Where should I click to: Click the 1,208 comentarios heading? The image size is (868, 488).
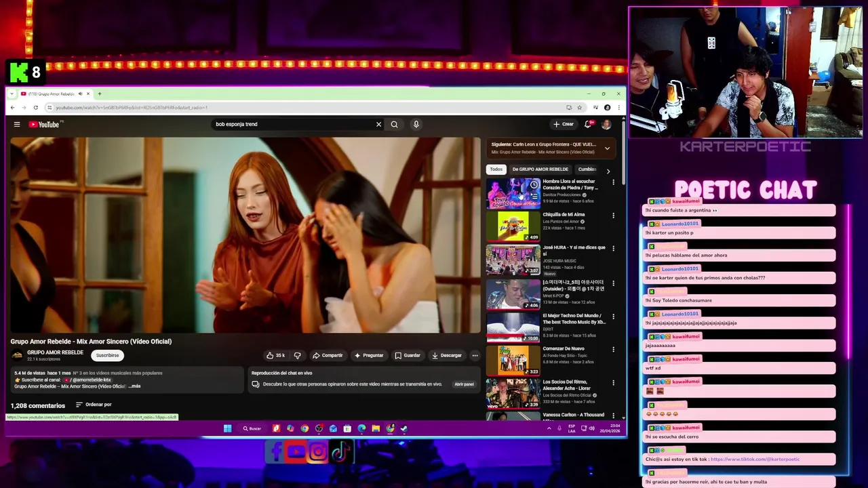[x=37, y=405]
